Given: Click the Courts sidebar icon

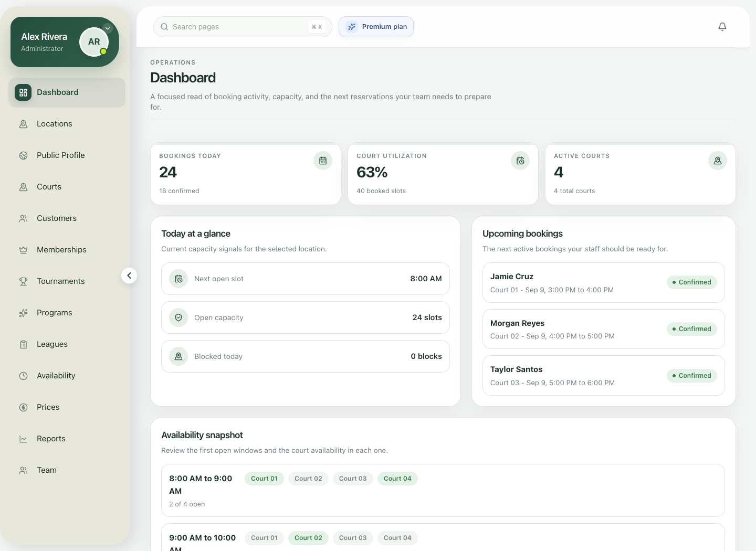Looking at the screenshot, I should tap(23, 187).
